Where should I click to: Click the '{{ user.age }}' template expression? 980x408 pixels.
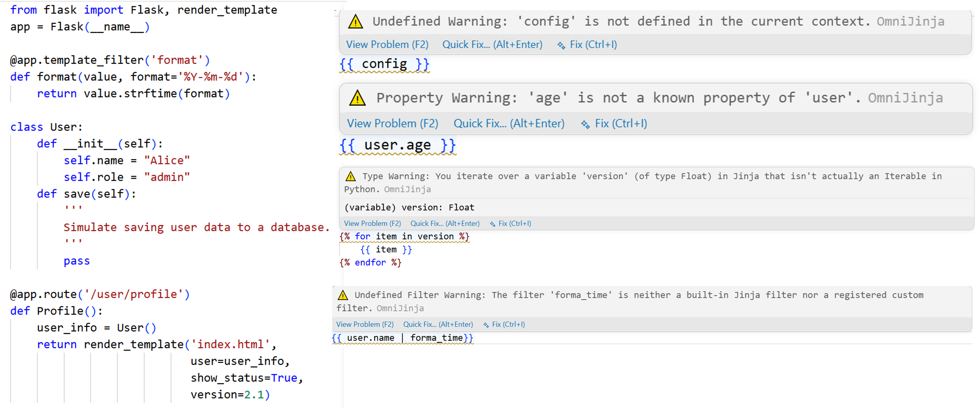(397, 145)
